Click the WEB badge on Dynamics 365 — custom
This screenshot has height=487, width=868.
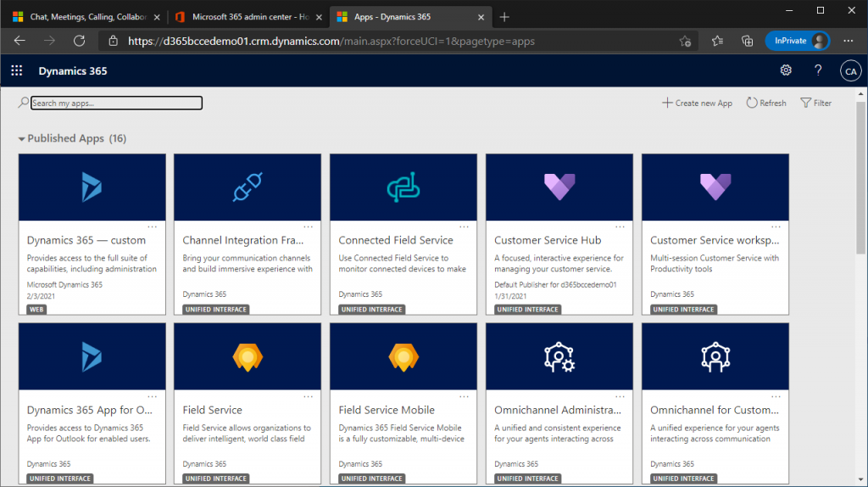pyautogui.click(x=36, y=309)
